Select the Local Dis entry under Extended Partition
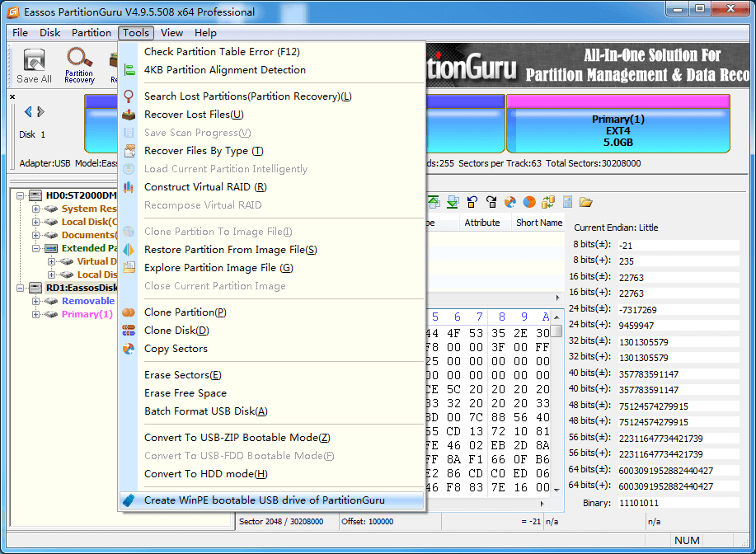Viewport: 756px width, 554px height. click(97, 275)
